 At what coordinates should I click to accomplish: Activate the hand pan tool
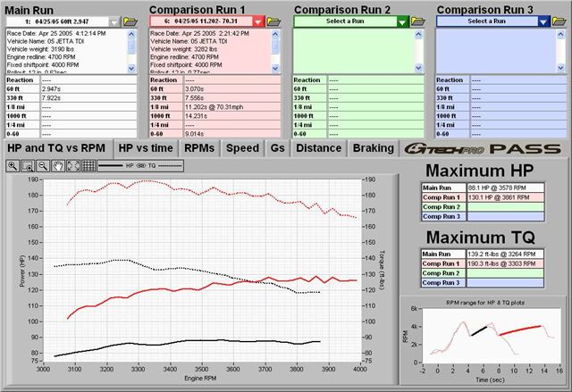[x=58, y=166]
